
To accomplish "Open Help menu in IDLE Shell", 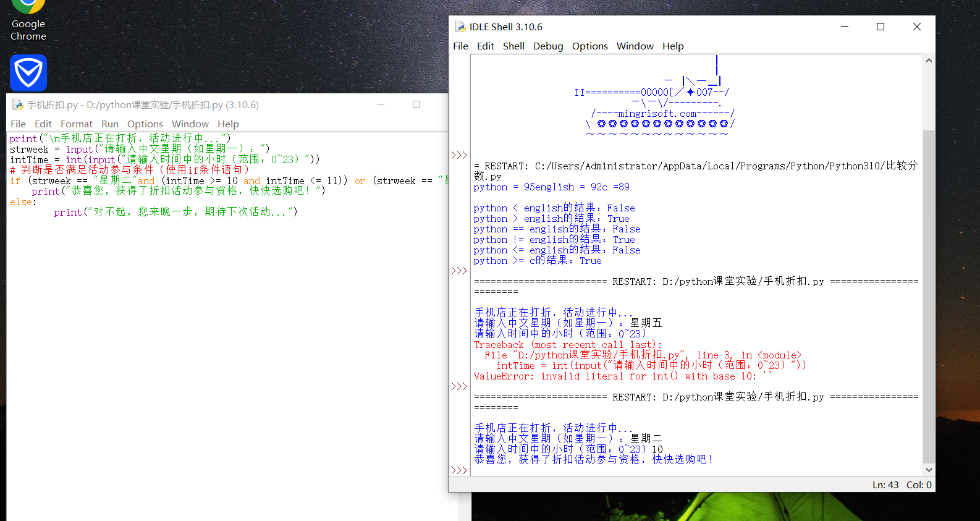I will [673, 46].
